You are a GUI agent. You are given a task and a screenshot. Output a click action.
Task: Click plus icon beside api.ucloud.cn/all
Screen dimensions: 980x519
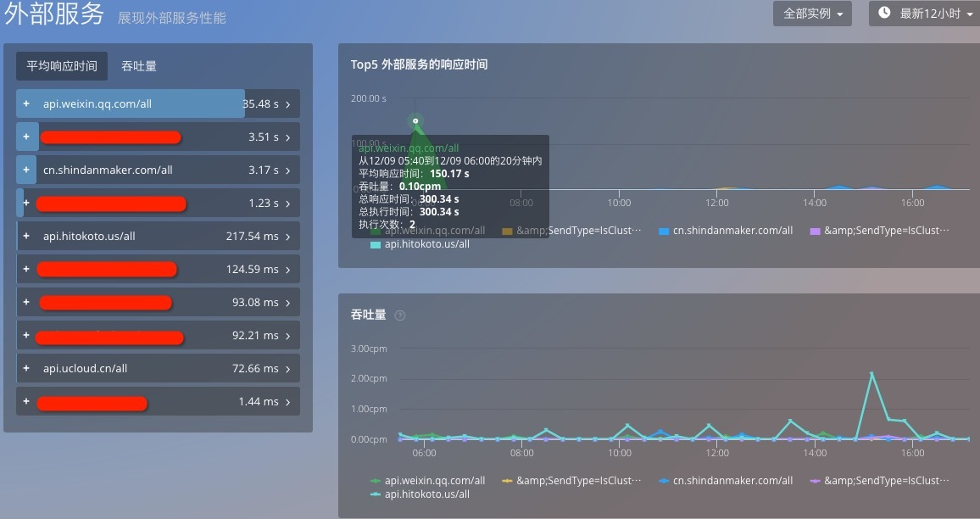click(x=26, y=368)
